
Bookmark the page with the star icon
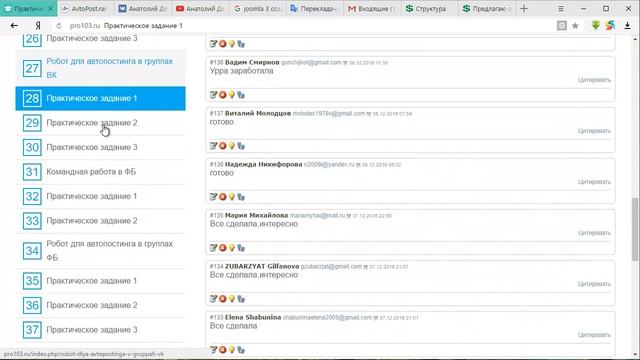pyautogui.click(x=576, y=26)
